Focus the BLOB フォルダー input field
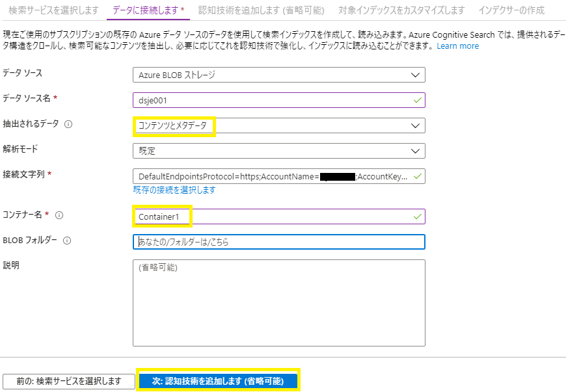 (278, 242)
